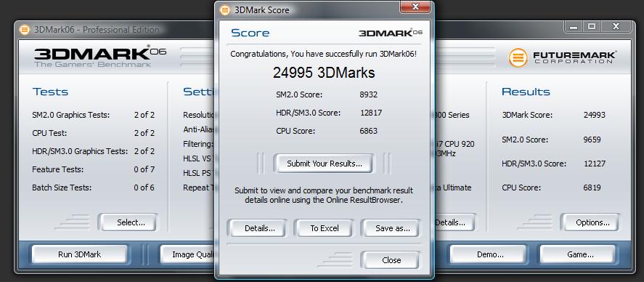The image size is (644, 282).
Task: Click the 3DMark06 logo in Score dialog
Action: coord(390,33)
